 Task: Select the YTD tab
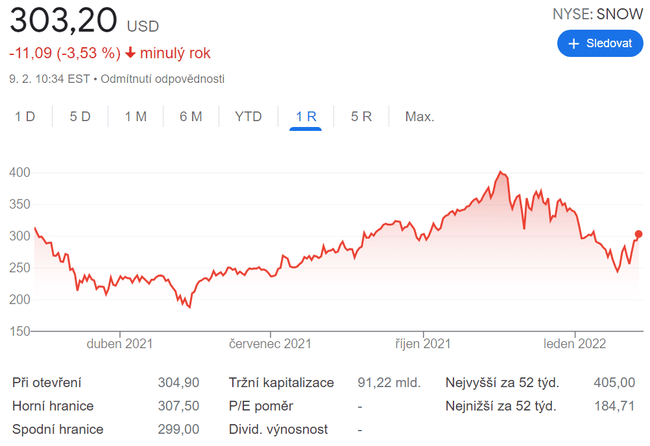coord(248,117)
